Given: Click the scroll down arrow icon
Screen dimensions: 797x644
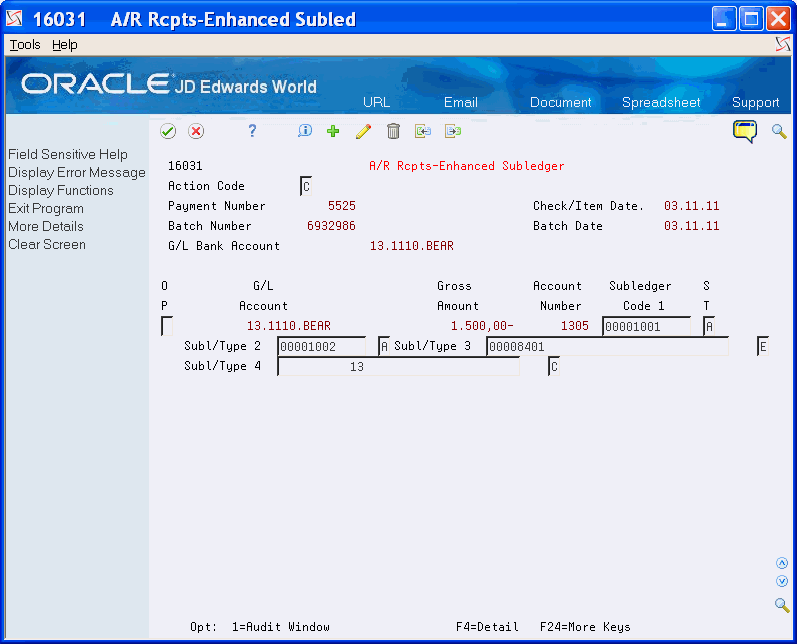Looking at the screenshot, I should tap(782, 581).
